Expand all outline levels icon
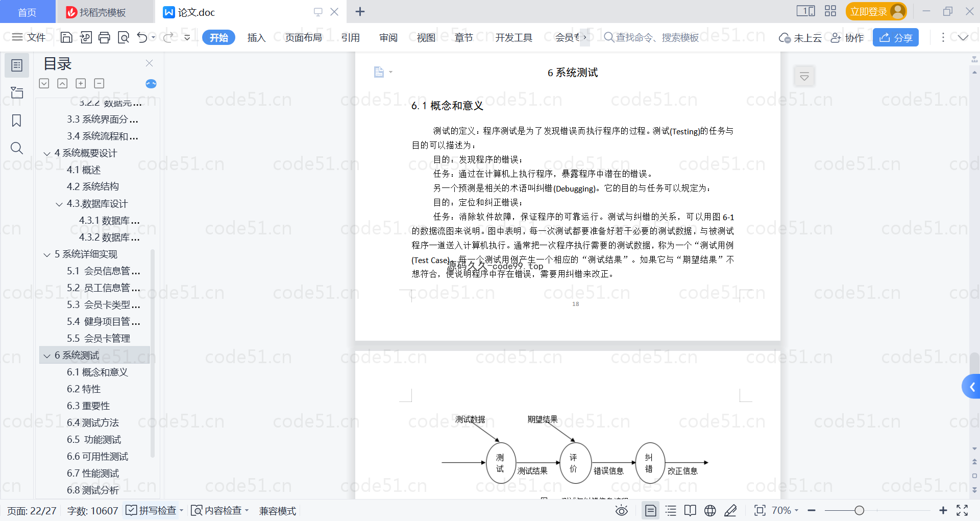This screenshot has width=980, height=521. click(44, 83)
